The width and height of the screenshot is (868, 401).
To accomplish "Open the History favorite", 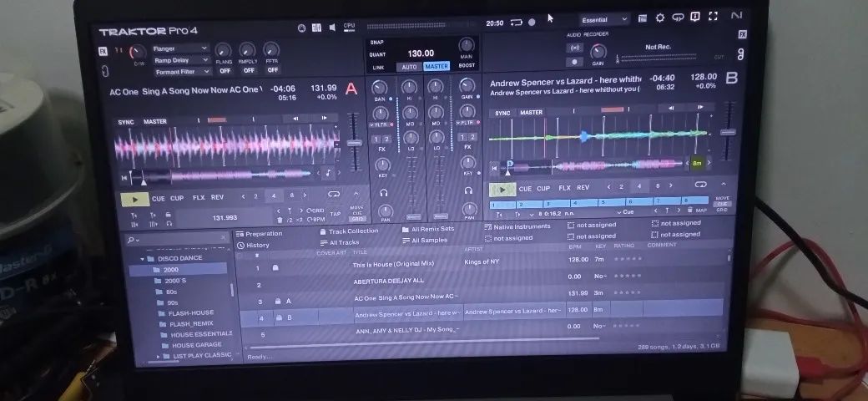I will pos(253,246).
